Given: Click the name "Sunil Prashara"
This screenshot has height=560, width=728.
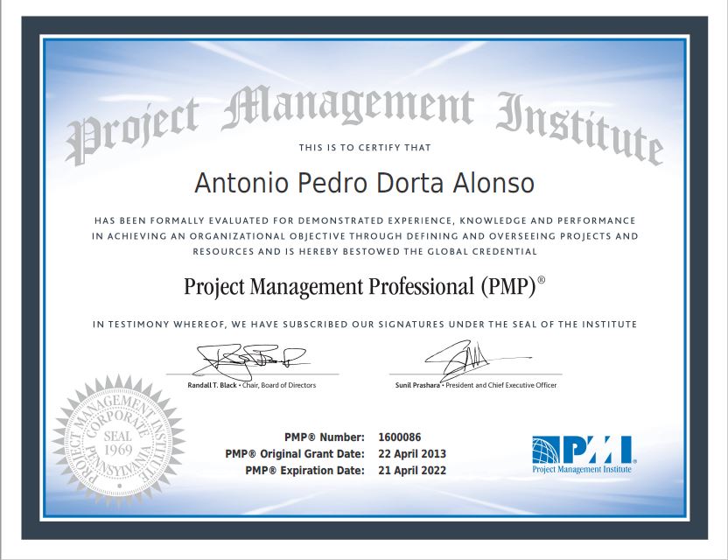Looking at the screenshot, I should [x=417, y=385].
